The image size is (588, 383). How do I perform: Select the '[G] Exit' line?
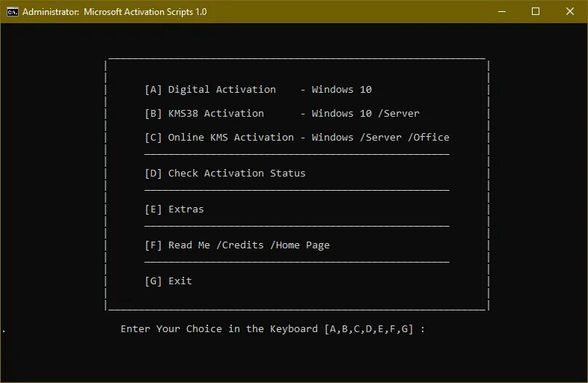point(168,281)
